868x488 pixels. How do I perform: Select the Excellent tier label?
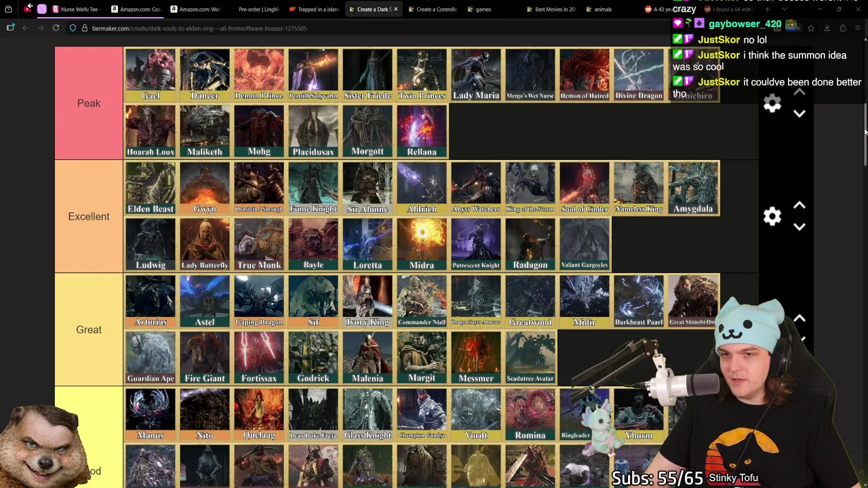tap(89, 216)
